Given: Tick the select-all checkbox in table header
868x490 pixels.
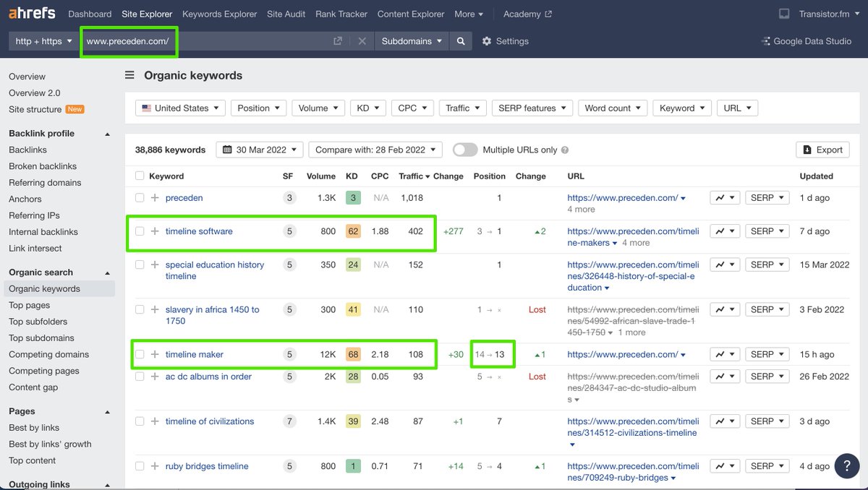Looking at the screenshot, I should click(x=140, y=176).
